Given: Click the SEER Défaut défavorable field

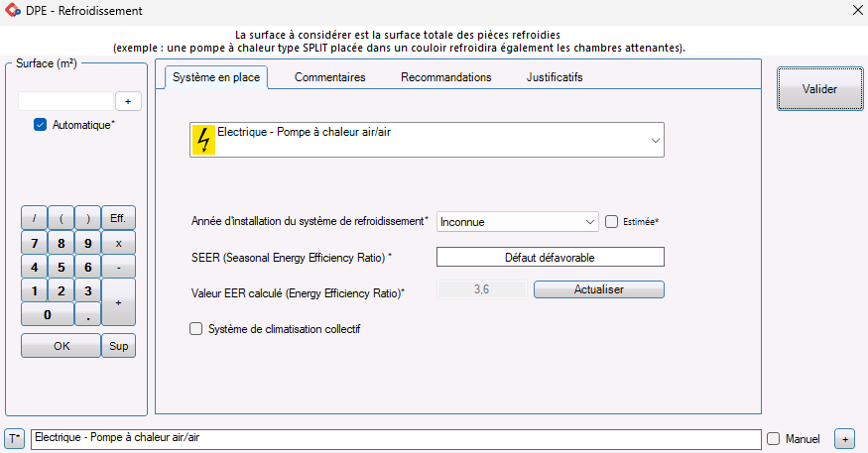Looking at the screenshot, I should click(x=550, y=257).
